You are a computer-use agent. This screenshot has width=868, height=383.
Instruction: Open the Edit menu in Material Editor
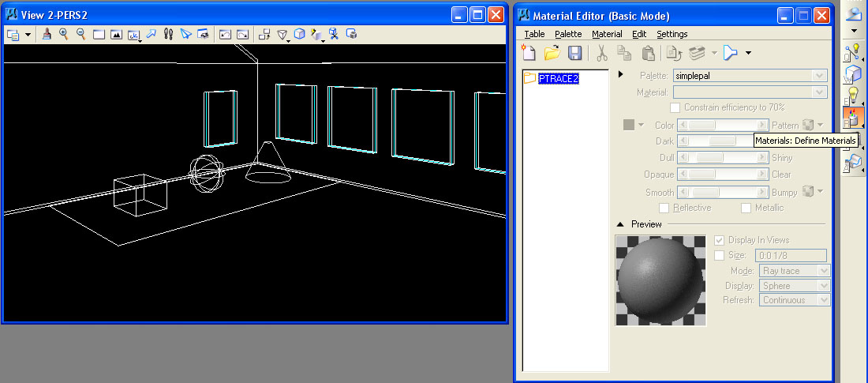(x=639, y=34)
